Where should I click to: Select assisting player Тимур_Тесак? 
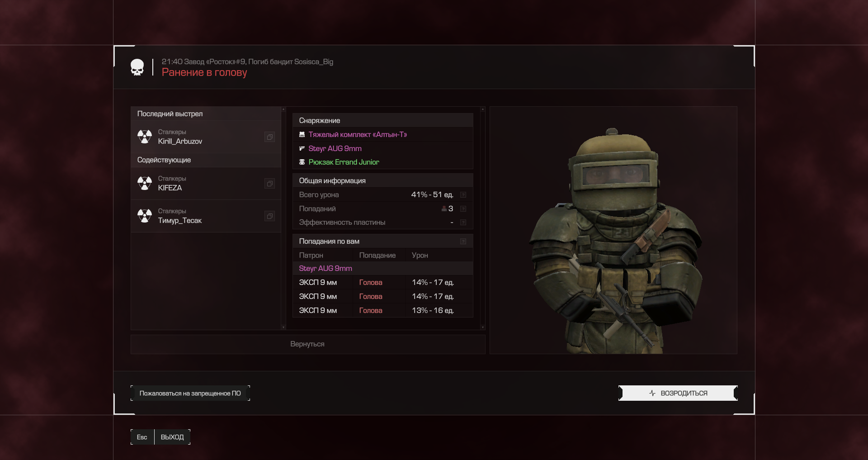click(x=206, y=216)
